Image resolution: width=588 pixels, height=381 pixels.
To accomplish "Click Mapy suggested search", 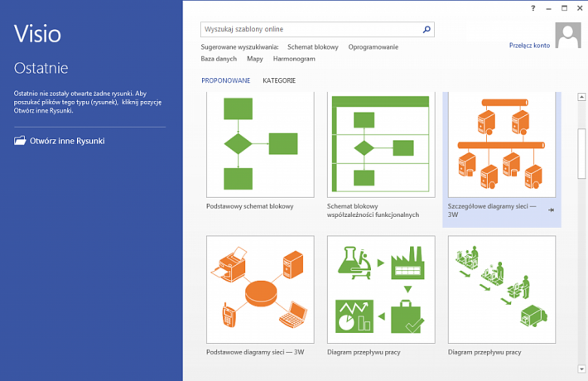I will tap(254, 59).
